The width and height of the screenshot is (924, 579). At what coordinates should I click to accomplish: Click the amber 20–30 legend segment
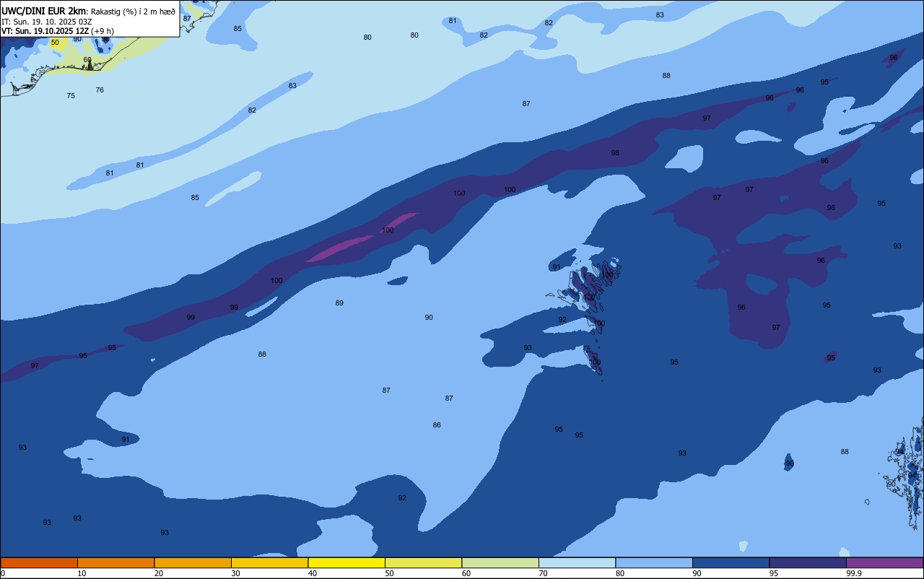pyautogui.click(x=193, y=562)
